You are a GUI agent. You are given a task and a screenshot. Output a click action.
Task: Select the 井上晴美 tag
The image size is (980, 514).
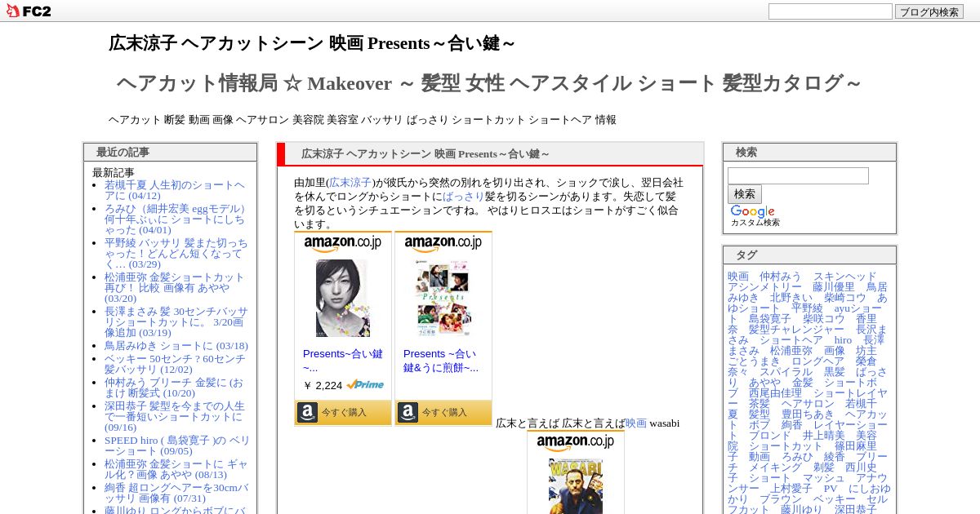(823, 436)
